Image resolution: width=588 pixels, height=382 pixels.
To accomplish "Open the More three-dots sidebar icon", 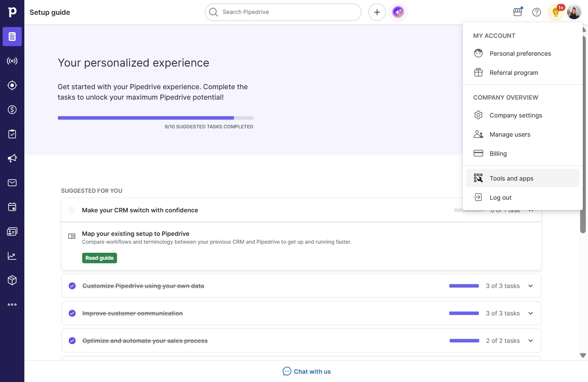I will (x=12, y=305).
